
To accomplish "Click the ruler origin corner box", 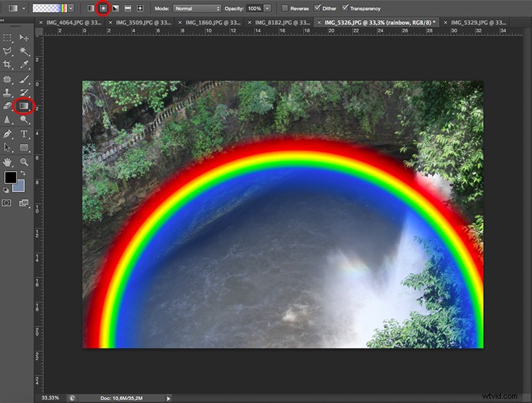I will 39,31.
